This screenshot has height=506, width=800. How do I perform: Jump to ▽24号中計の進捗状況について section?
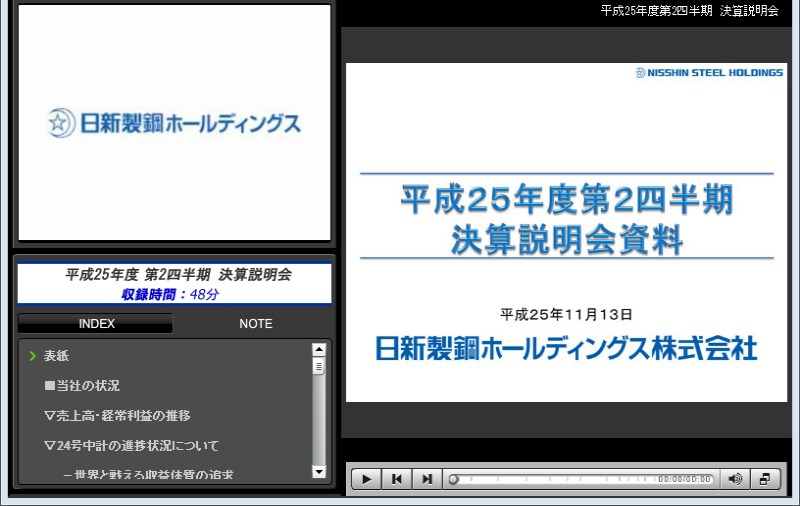click(x=132, y=446)
